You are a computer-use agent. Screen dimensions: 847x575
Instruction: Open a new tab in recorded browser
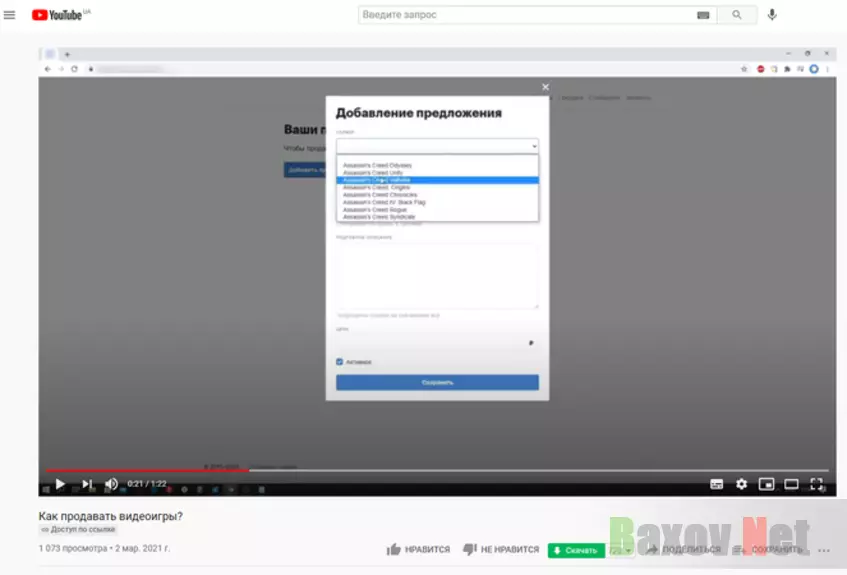point(68,55)
